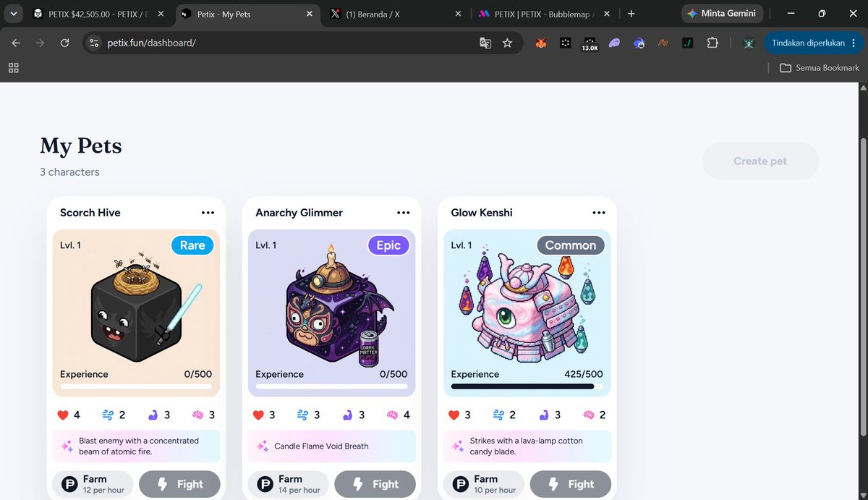Open the tab search dropdown arrow
868x500 pixels.
click(14, 14)
